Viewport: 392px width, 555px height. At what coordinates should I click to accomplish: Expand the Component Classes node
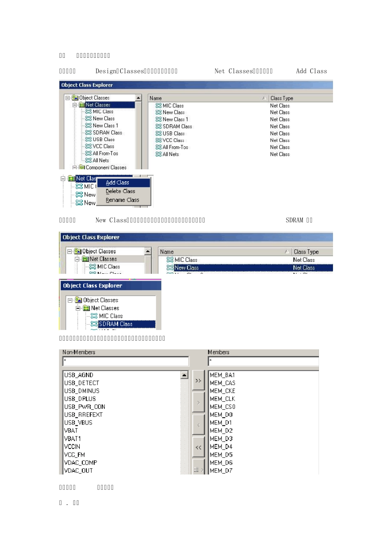coord(75,167)
